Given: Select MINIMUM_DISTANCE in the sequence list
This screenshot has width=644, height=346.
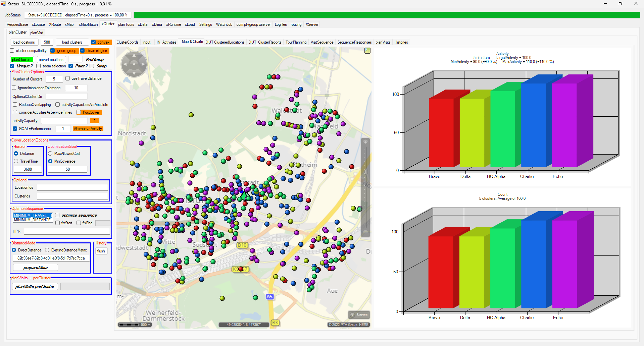Looking at the screenshot, I should point(33,220).
